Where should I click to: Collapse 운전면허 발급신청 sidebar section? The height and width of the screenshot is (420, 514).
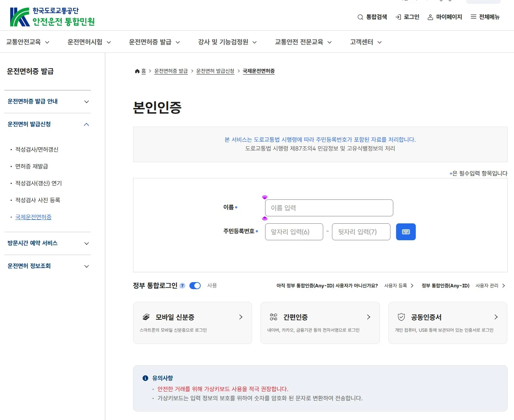tap(48, 125)
